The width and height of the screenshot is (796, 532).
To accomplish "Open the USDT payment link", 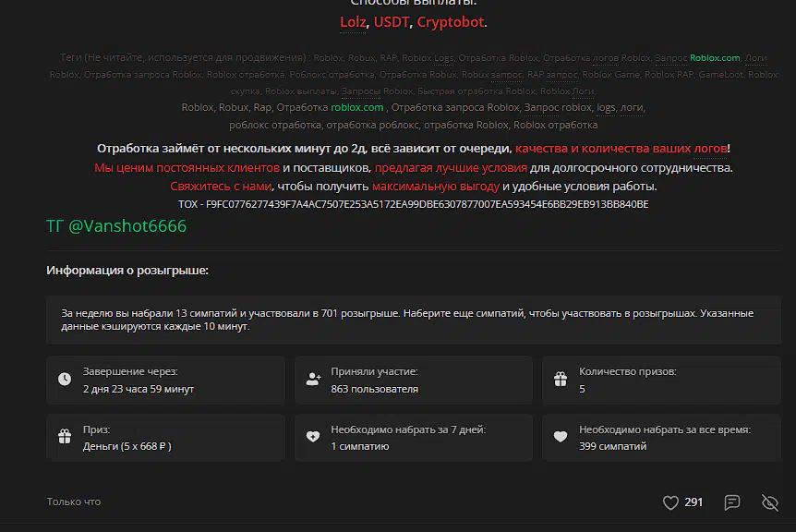I will (x=392, y=22).
